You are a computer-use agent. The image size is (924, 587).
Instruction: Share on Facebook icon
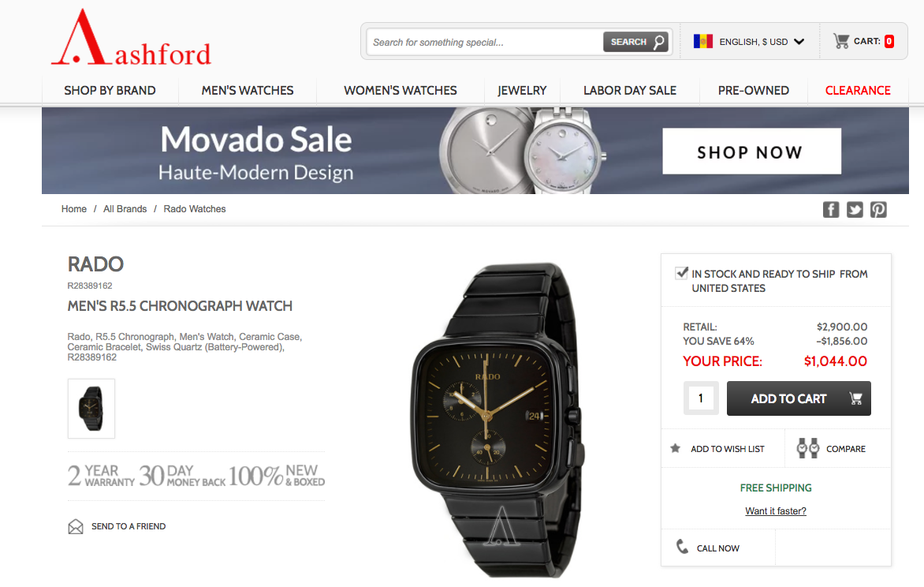[x=831, y=209]
